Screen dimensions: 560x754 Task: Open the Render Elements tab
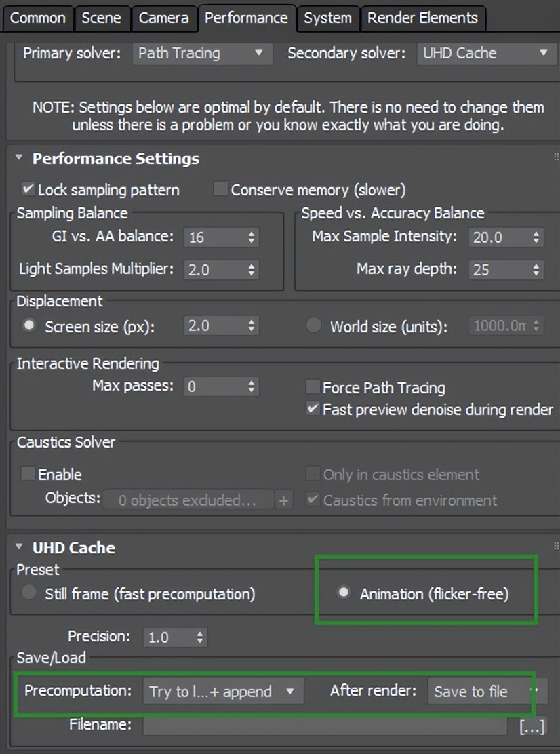click(x=422, y=18)
